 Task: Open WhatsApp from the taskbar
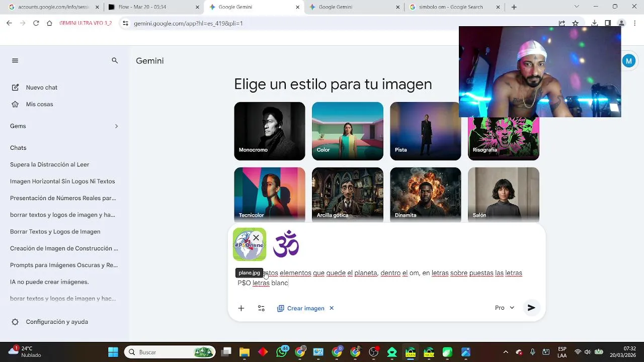pos(282,352)
